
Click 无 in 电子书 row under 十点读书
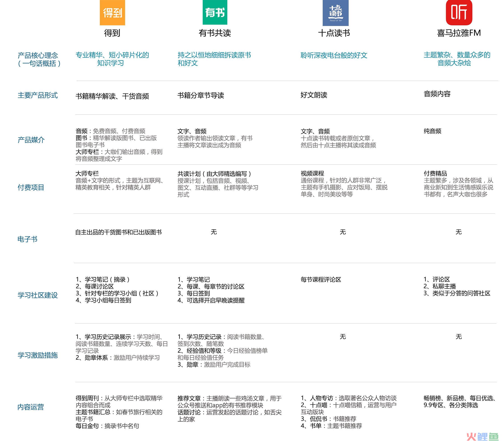[x=343, y=232]
